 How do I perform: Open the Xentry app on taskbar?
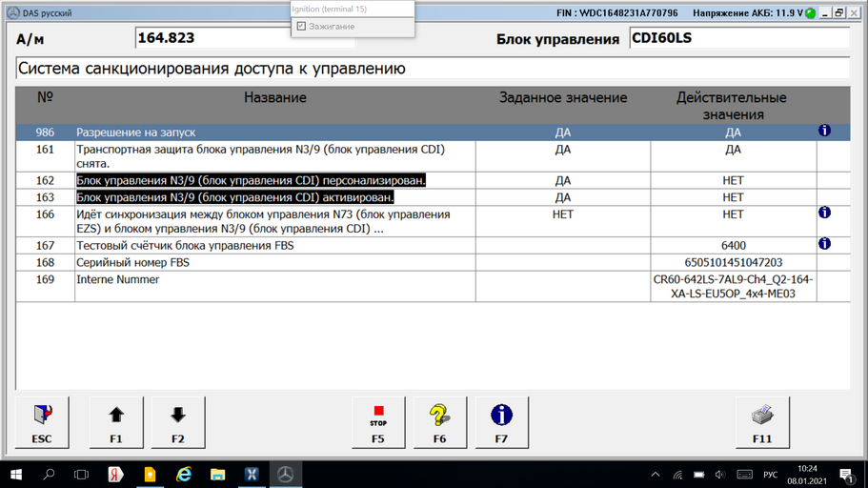(252, 475)
